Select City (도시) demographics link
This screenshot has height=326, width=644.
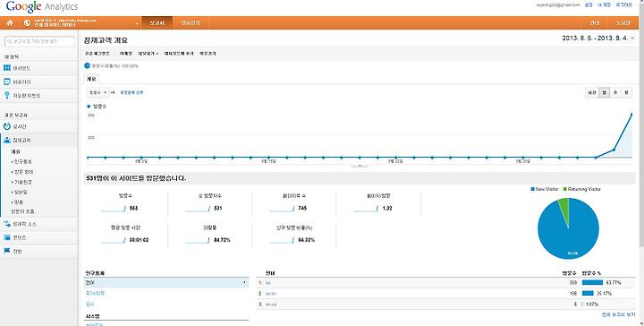click(x=89, y=305)
